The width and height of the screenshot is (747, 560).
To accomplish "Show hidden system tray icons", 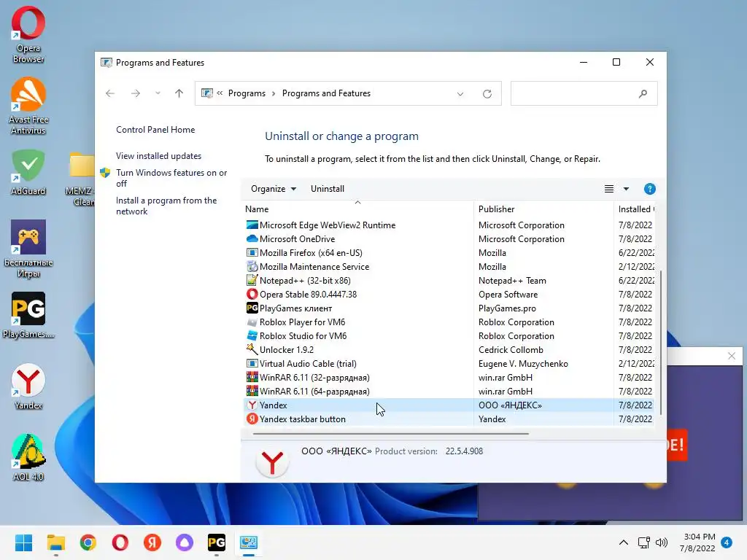I will (623, 542).
